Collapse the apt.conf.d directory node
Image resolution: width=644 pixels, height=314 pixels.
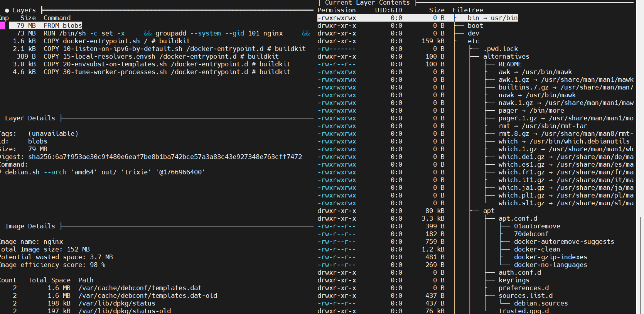coord(518,218)
